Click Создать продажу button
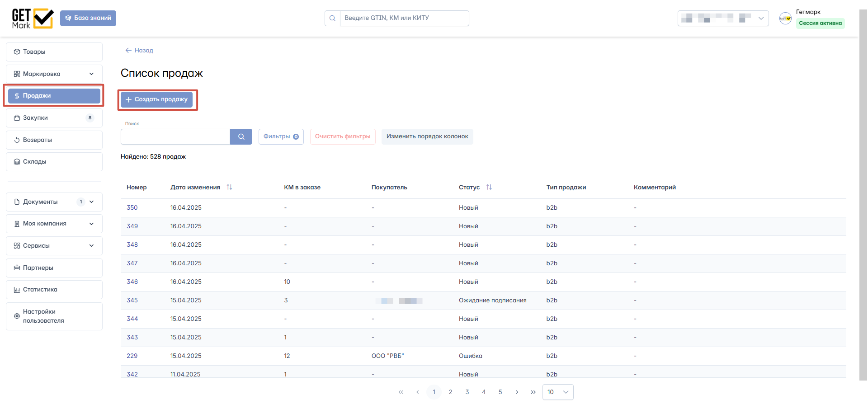This screenshot has width=868, height=409. pyautogui.click(x=156, y=99)
